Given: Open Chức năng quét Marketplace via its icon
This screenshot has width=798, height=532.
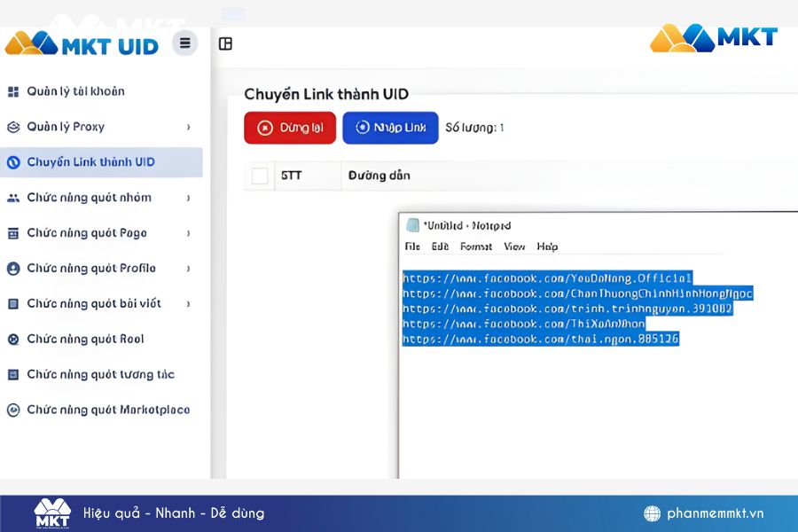Looking at the screenshot, I should pyautogui.click(x=12, y=410).
